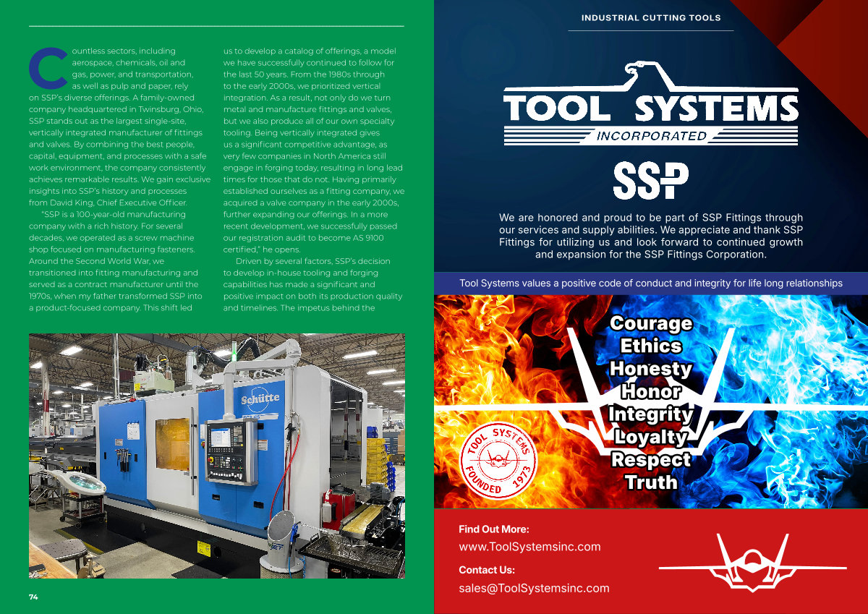The height and width of the screenshot is (614, 868).
Task: Click the page number 74
Action: pos(33,597)
